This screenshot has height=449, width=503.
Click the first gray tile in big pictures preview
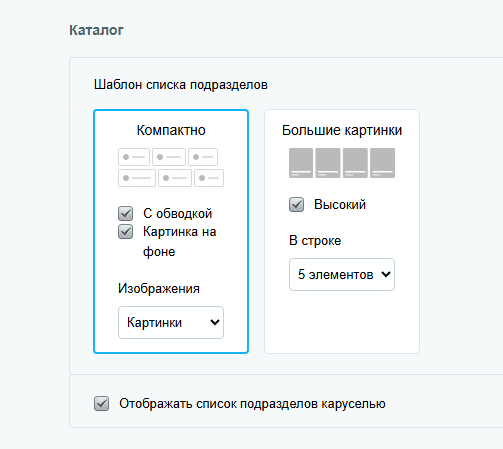point(301,163)
